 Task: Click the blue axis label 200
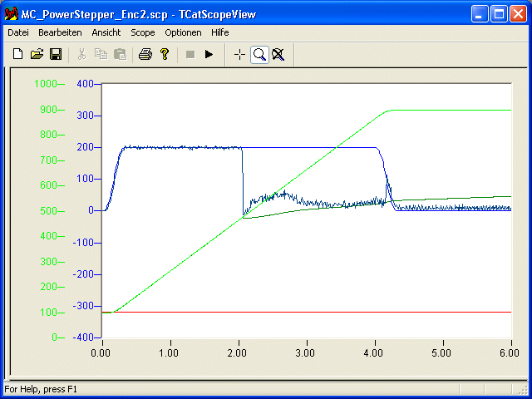85,147
